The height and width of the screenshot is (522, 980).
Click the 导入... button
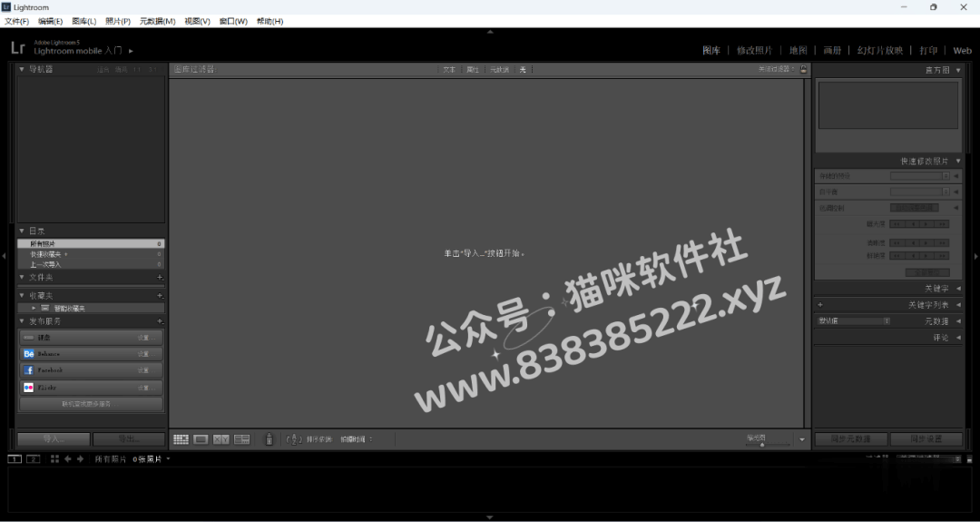54,438
